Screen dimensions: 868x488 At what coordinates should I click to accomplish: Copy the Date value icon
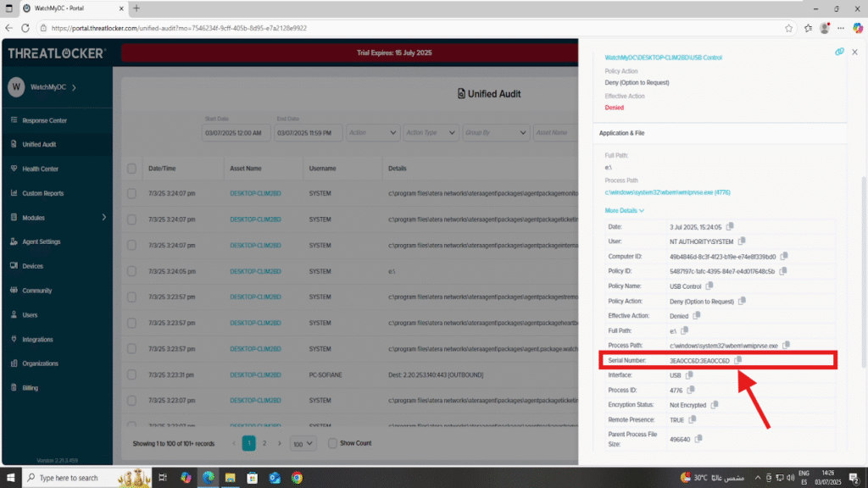click(730, 226)
